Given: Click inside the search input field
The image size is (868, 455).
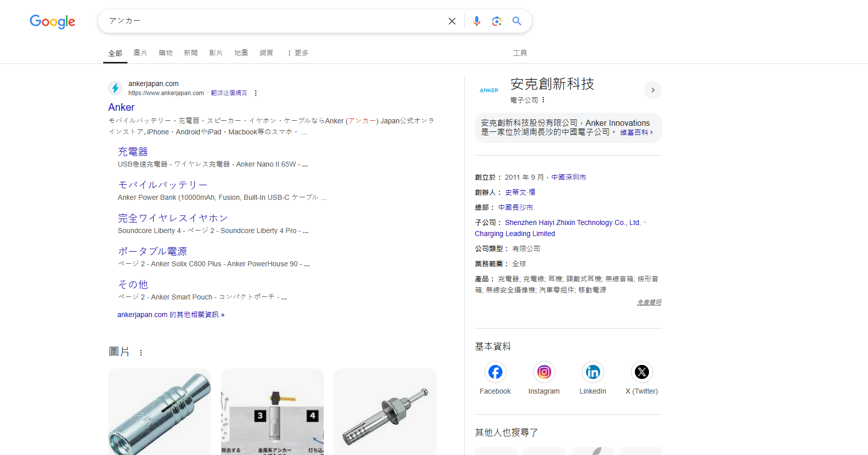Looking at the screenshot, I should click(274, 21).
